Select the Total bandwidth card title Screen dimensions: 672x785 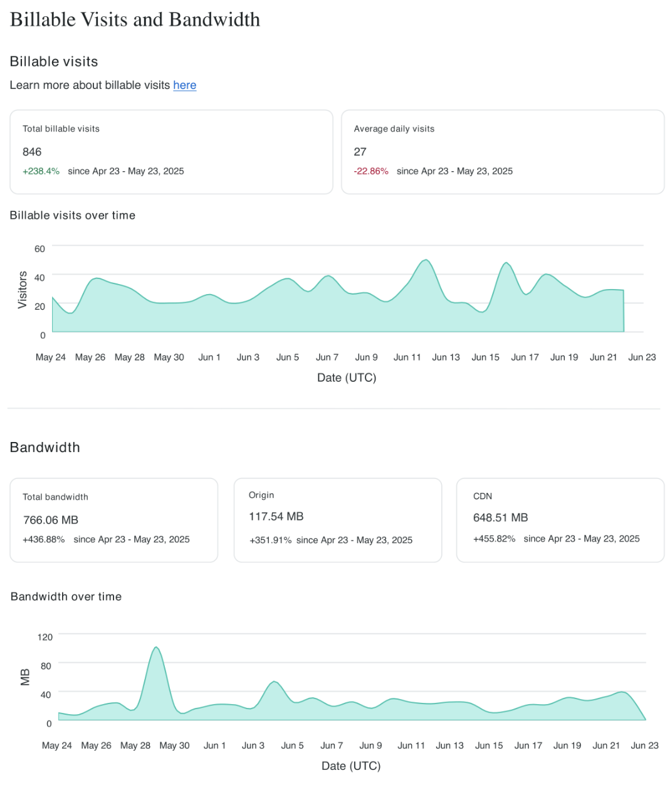55,497
